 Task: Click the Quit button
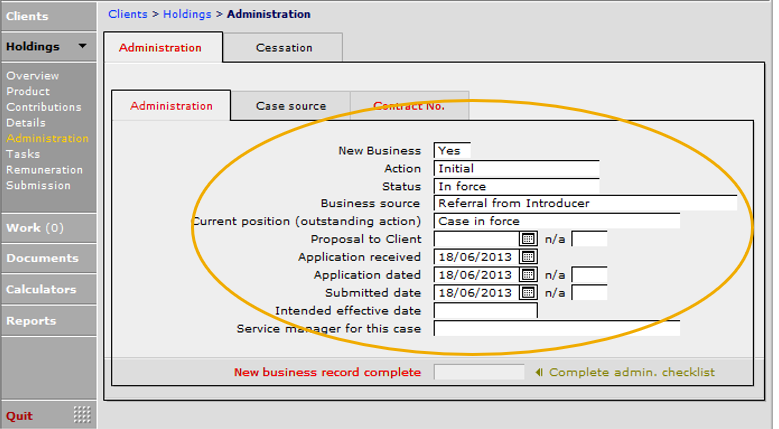click(19, 416)
